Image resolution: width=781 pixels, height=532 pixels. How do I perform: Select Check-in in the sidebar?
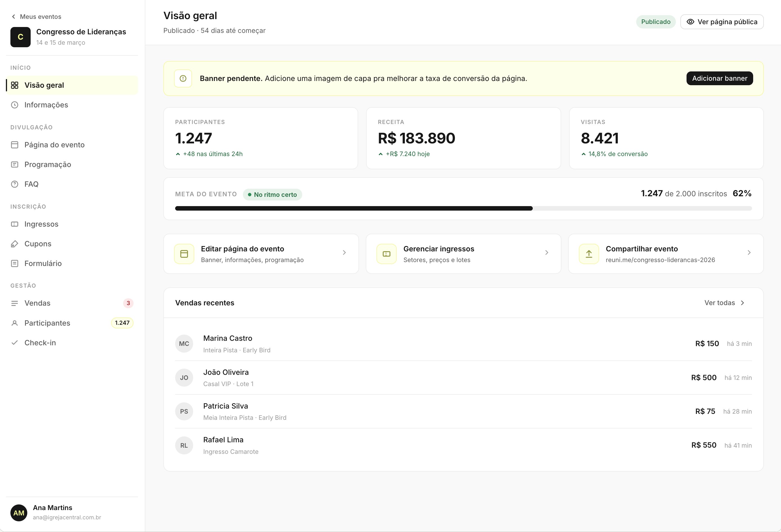tap(72, 343)
